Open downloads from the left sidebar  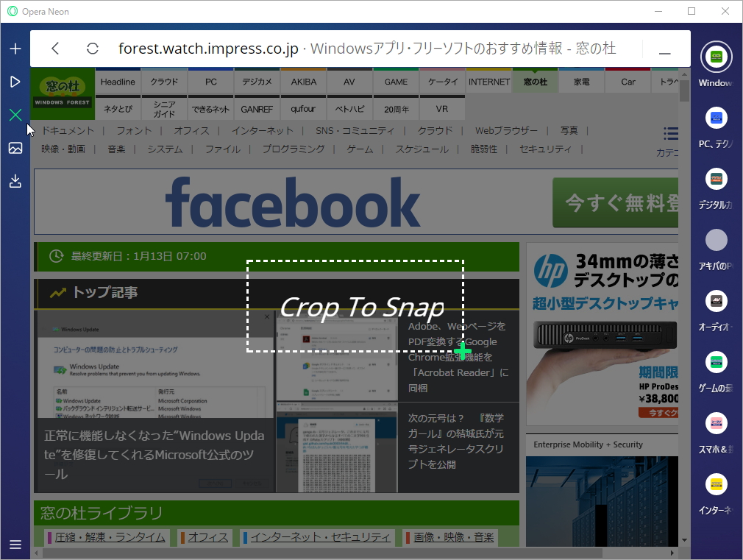15,180
